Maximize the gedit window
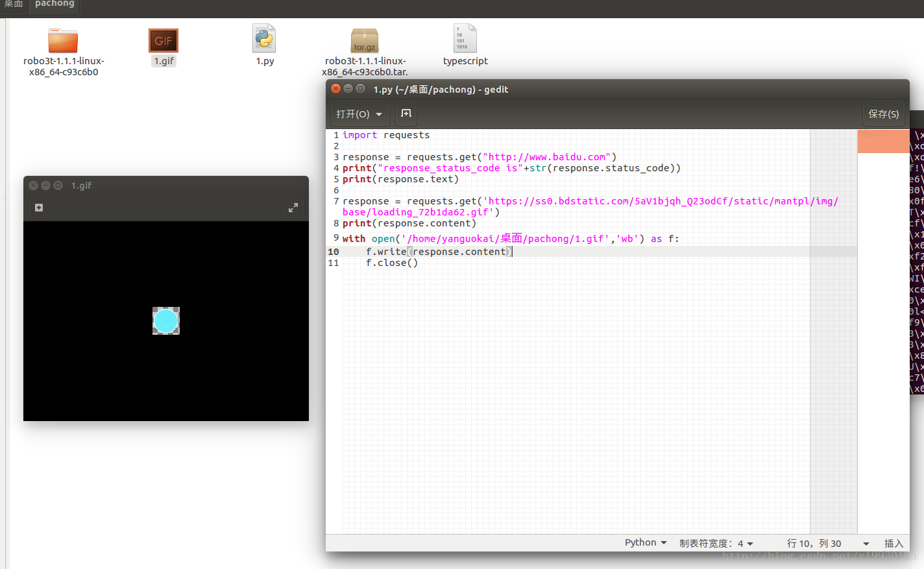 (360, 89)
